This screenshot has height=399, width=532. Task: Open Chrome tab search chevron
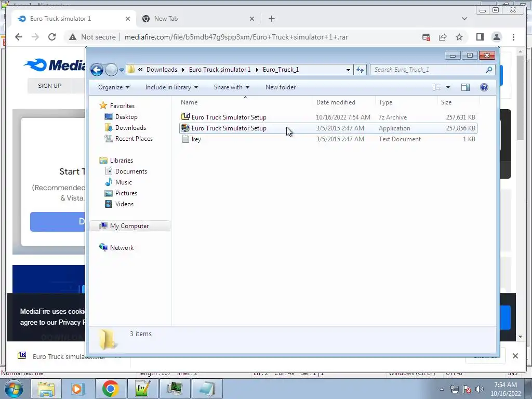464,19
